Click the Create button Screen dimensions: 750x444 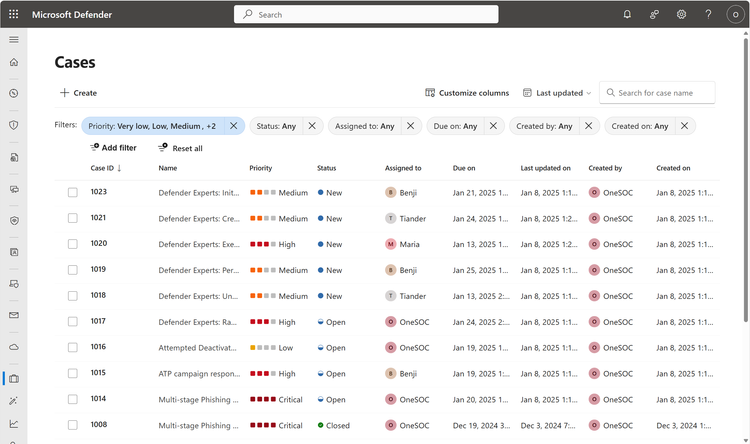point(78,93)
